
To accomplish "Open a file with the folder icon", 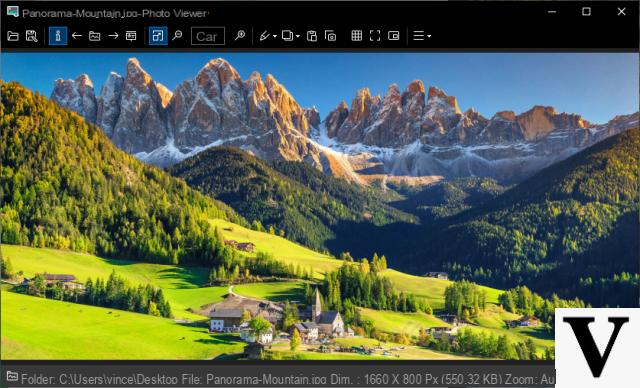I will tap(13, 36).
